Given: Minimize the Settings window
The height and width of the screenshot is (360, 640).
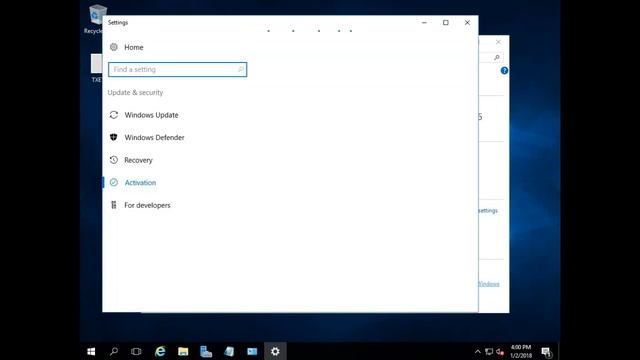Looking at the screenshot, I should pos(424,23).
